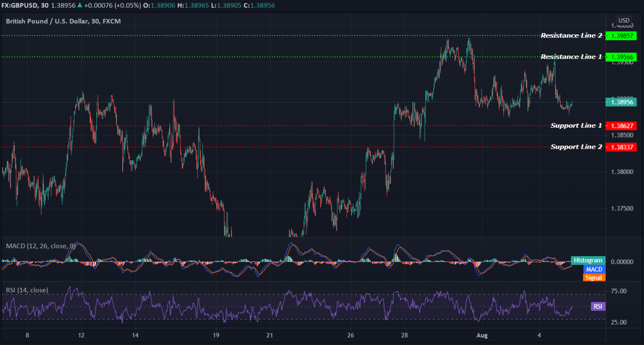This screenshot has height=345, width=644.
Task: Click the 1.38627 red price tag
Action: pyautogui.click(x=621, y=126)
